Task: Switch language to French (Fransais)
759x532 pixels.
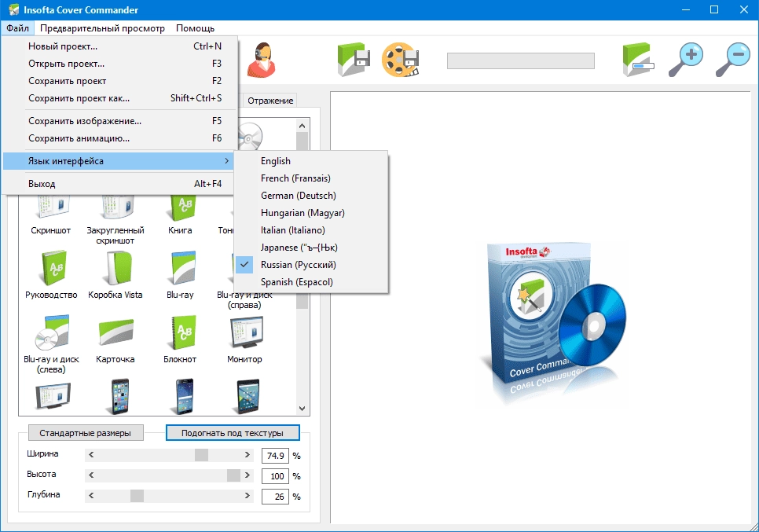Action: point(311,178)
